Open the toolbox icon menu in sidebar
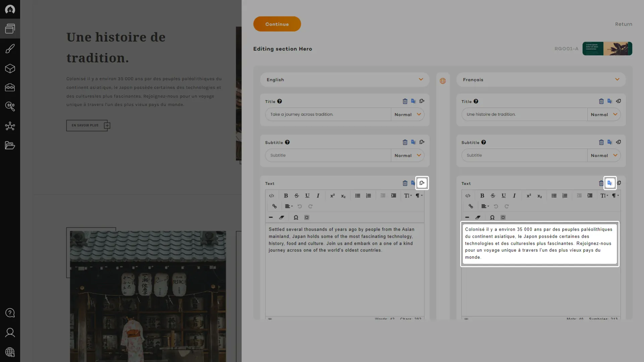The image size is (644, 362). [x=10, y=88]
